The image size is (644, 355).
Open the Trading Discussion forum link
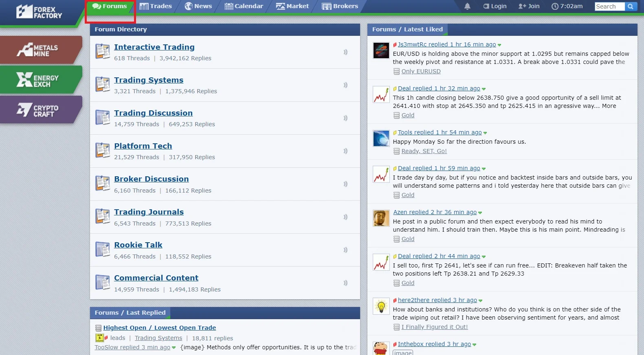[154, 113]
